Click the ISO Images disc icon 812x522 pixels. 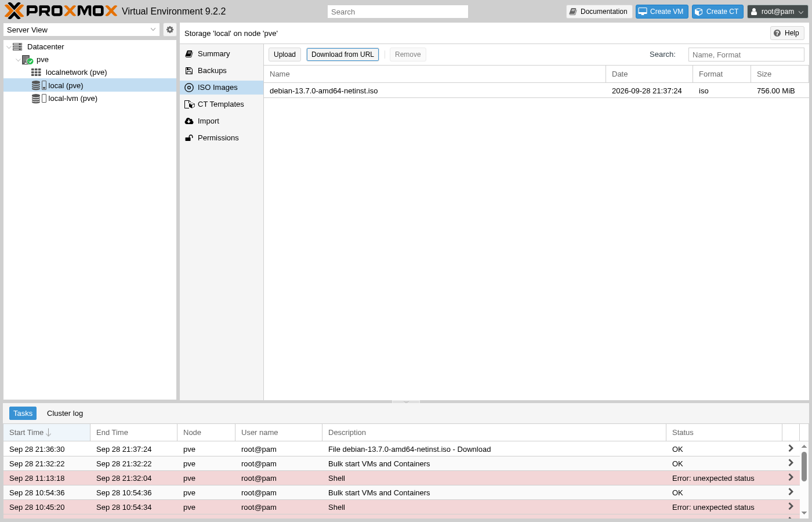(x=189, y=88)
